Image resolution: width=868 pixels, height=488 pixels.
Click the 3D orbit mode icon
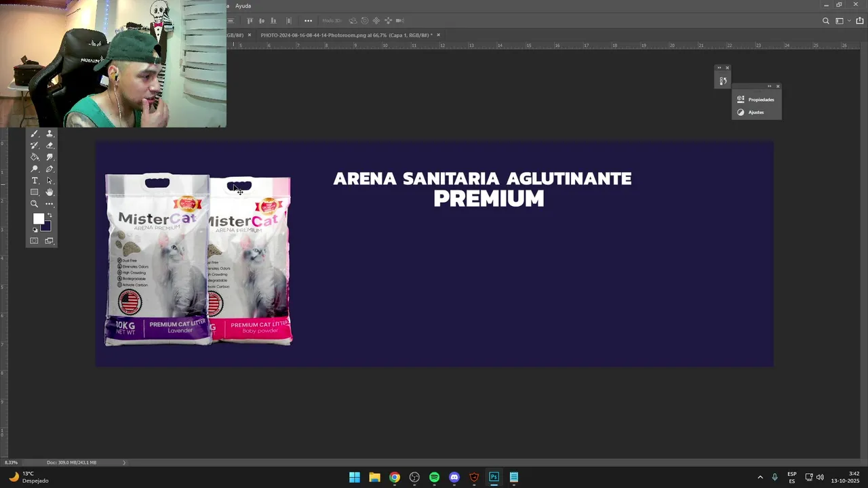click(353, 20)
